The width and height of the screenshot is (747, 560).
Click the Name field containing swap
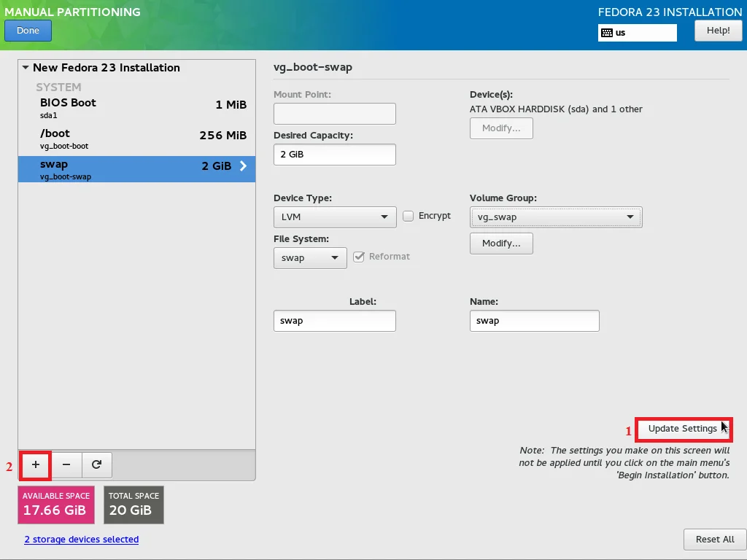(x=535, y=321)
